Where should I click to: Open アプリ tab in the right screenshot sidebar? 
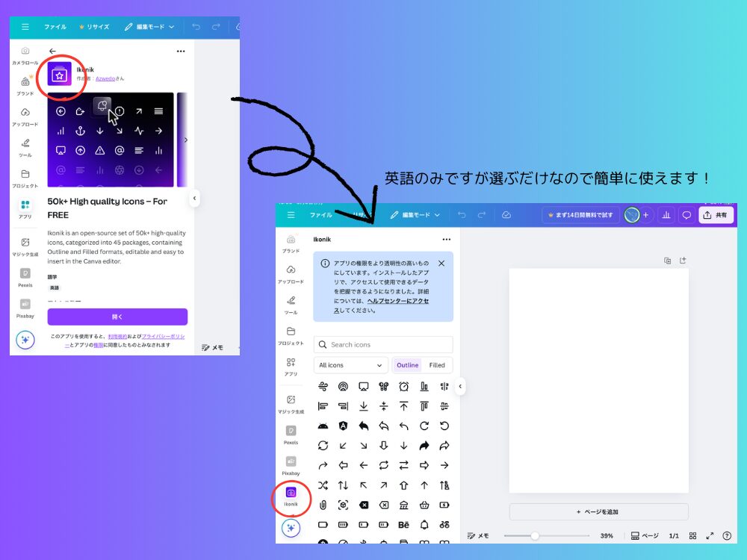(291, 366)
